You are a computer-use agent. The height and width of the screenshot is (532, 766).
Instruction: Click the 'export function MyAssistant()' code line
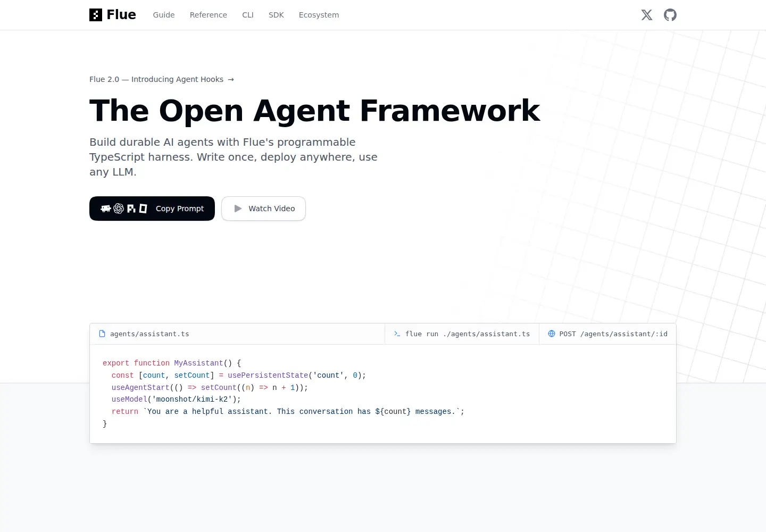click(x=172, y=363)
